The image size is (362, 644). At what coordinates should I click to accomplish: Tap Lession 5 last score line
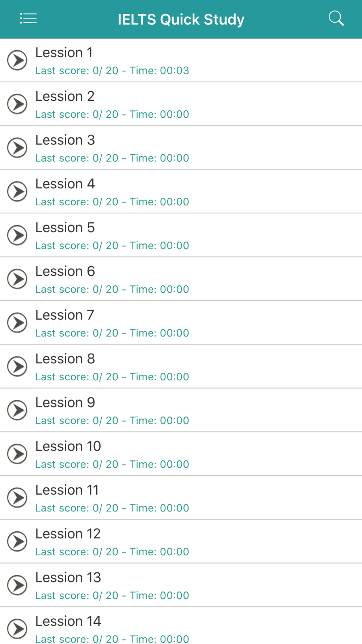coord(112,246)
